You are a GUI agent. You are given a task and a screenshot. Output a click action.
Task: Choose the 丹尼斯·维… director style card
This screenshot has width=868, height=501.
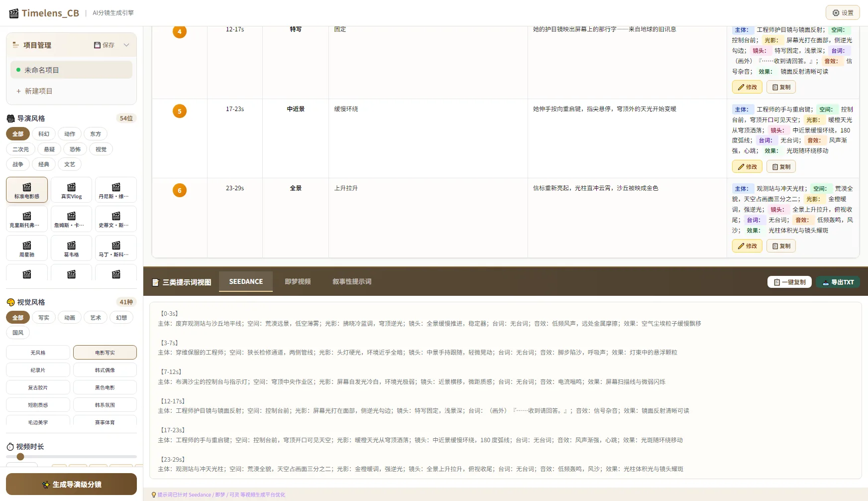[x=115, y=190]
